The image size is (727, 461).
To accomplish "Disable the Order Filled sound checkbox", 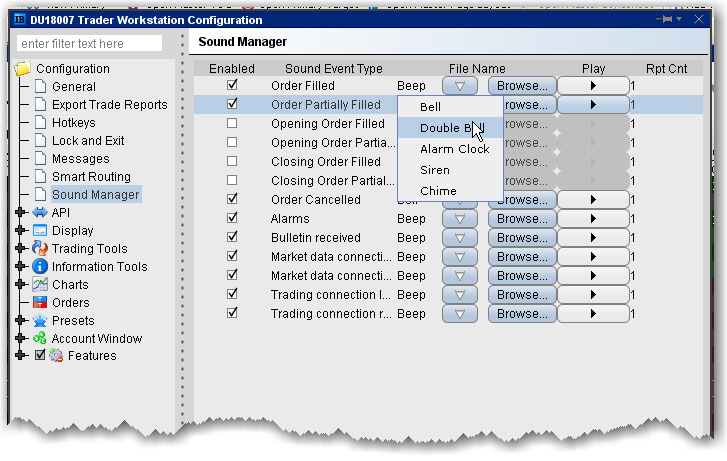I will coord(232,86).
